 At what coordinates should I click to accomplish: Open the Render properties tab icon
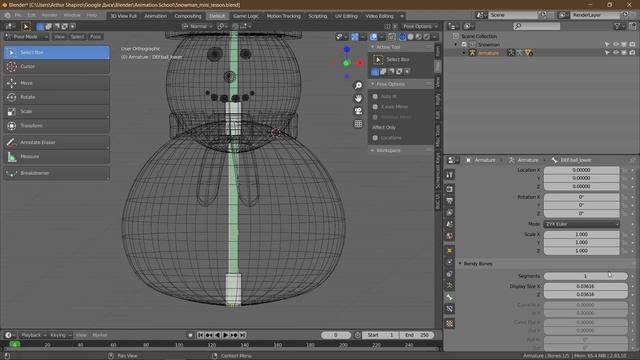coord(449,189)
